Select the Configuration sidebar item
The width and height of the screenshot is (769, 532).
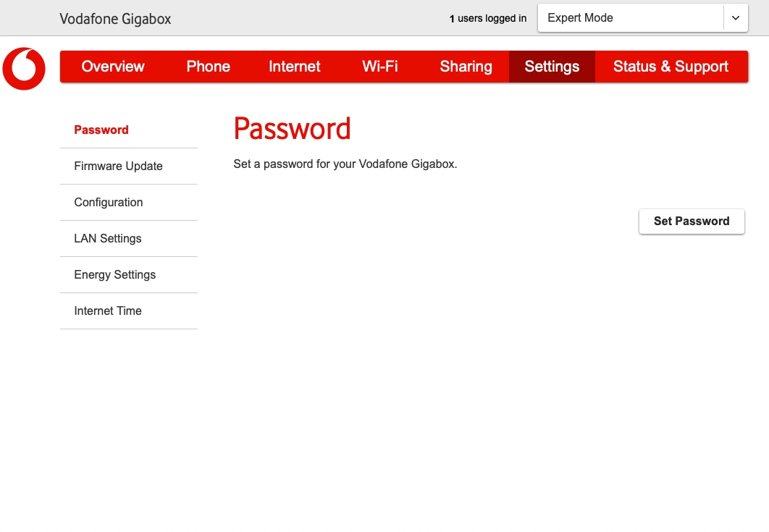(x=108, y=202)
